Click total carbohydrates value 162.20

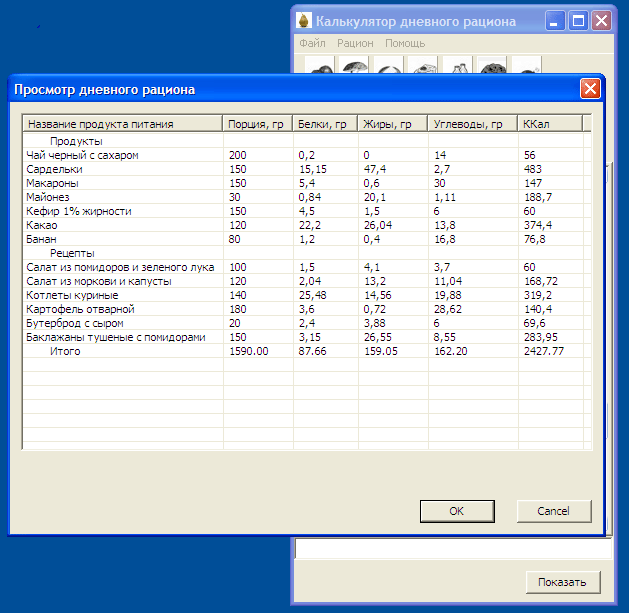pos(451,351)
